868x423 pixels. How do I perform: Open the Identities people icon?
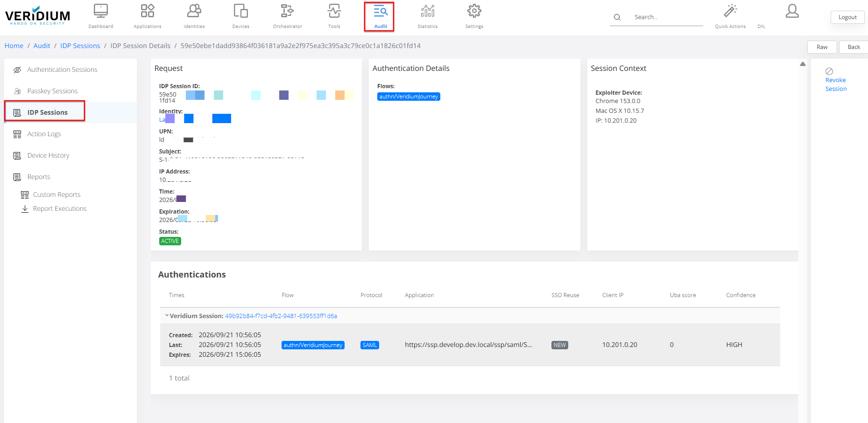pos(194,11)
